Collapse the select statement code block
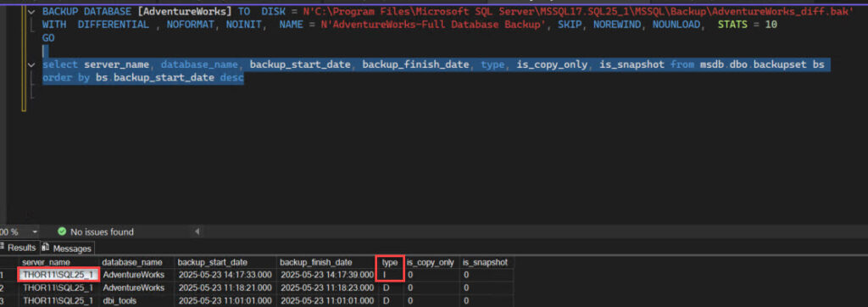The width and height of the screenshot is (868, 307). point(31,64)
